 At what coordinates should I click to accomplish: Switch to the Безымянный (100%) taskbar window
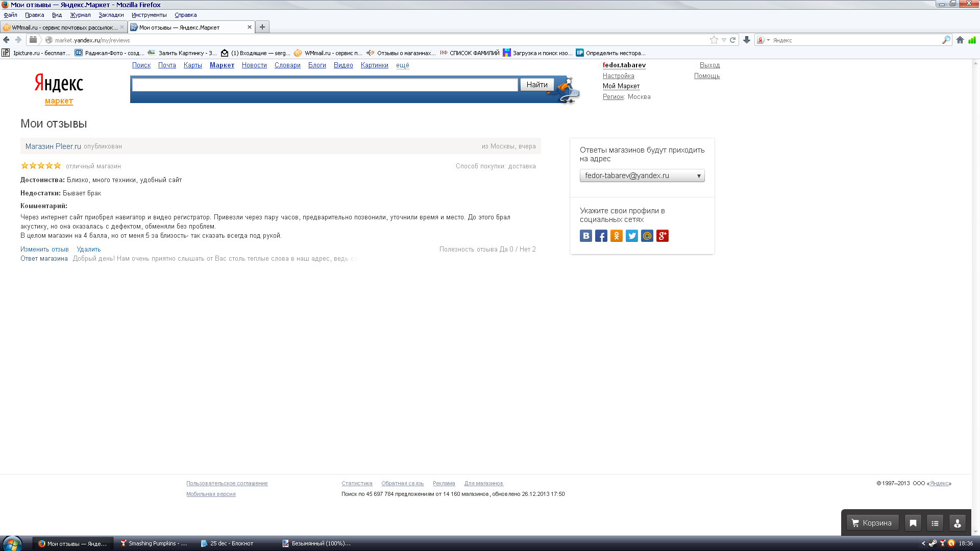[x=316, y=543]
